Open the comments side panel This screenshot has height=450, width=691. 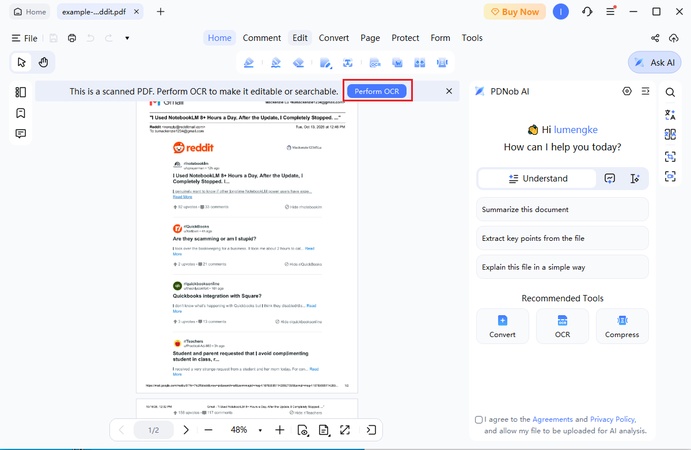click(x=20, y=133)
